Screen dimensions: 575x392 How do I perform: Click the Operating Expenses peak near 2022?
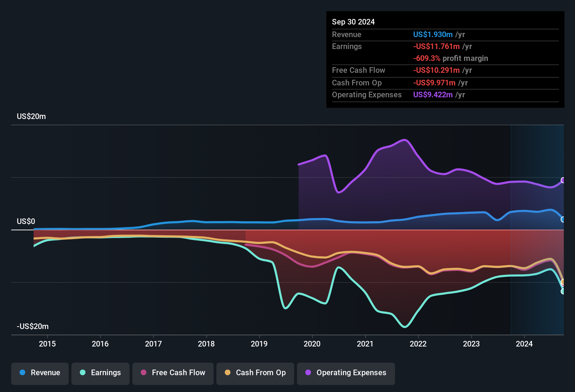[405, 140]
